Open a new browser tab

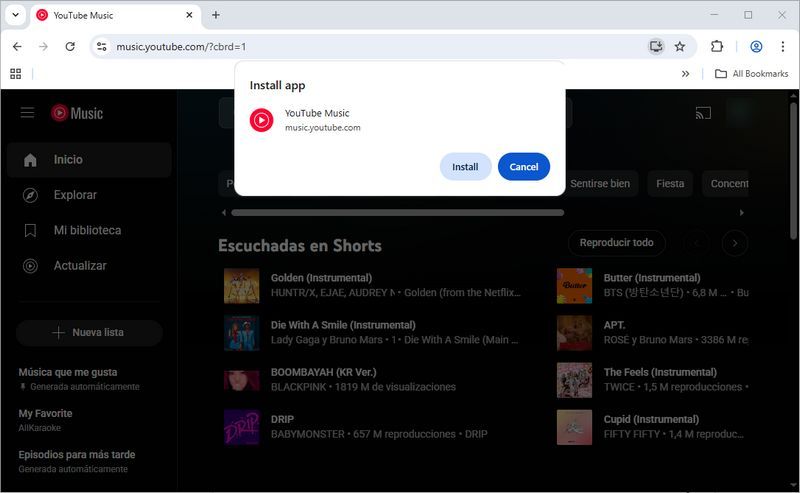[x=216, y=15]
